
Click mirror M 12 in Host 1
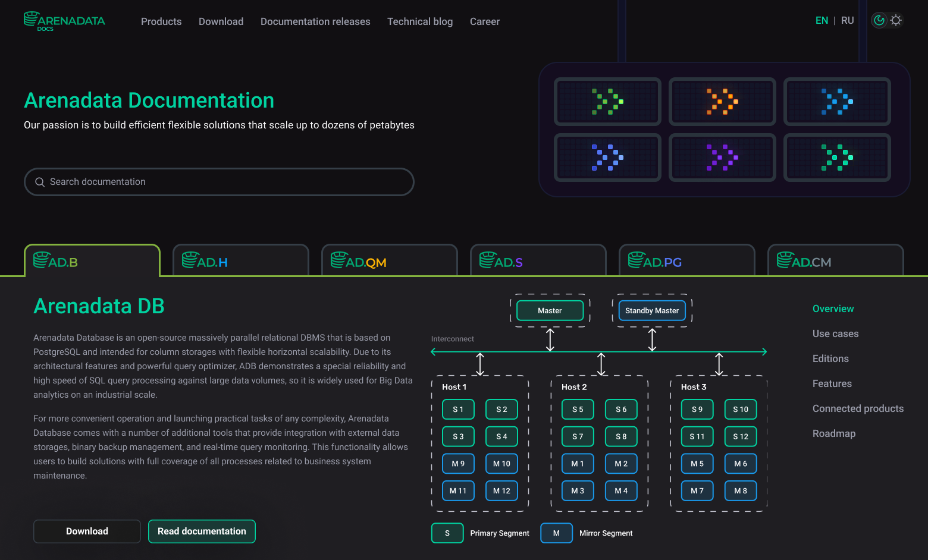[501, 491]
